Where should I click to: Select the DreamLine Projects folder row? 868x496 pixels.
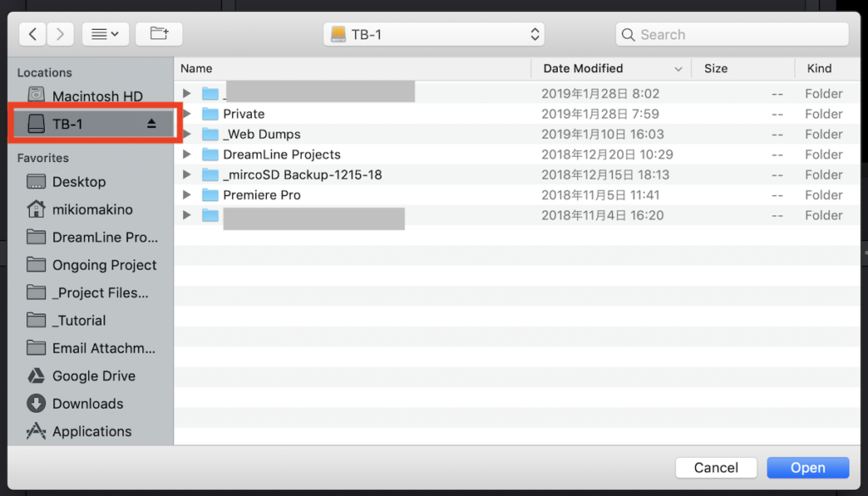(517, 154)
